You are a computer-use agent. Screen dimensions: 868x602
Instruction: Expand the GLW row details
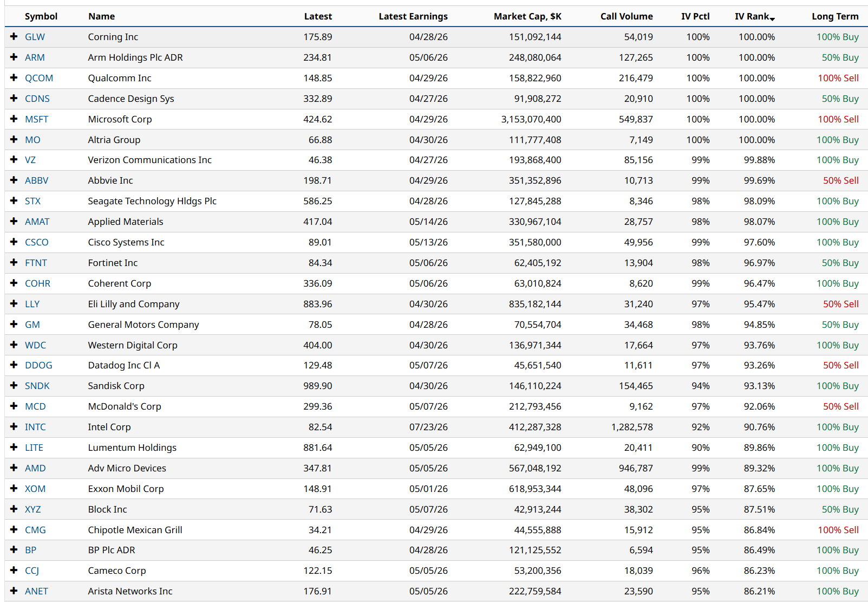click(14, 36)
